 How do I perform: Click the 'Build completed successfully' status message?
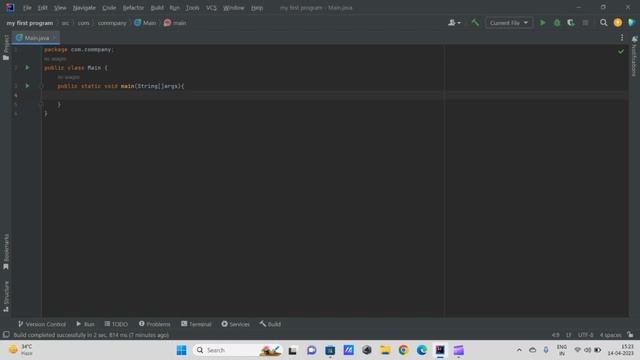[91, 335]
